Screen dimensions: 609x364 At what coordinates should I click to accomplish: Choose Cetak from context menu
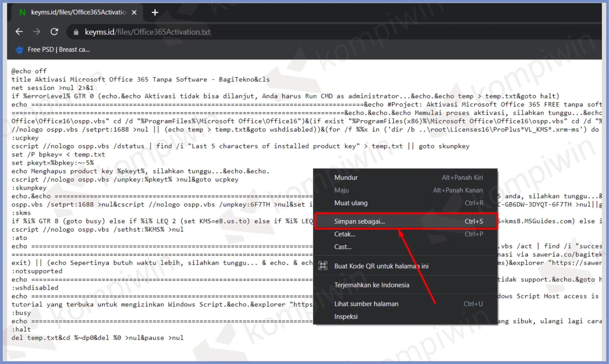(x=345, y=234)
